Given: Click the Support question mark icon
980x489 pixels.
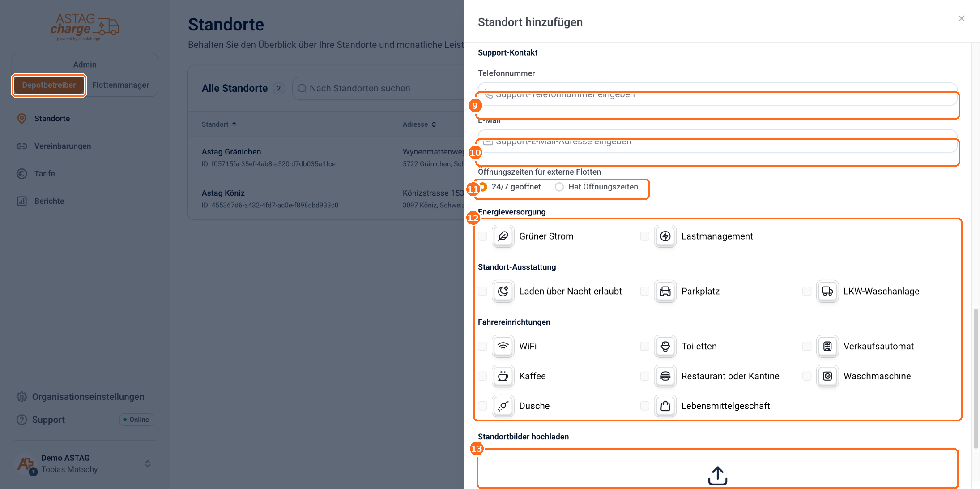Looking at the screenshot, I should (21, 420).
